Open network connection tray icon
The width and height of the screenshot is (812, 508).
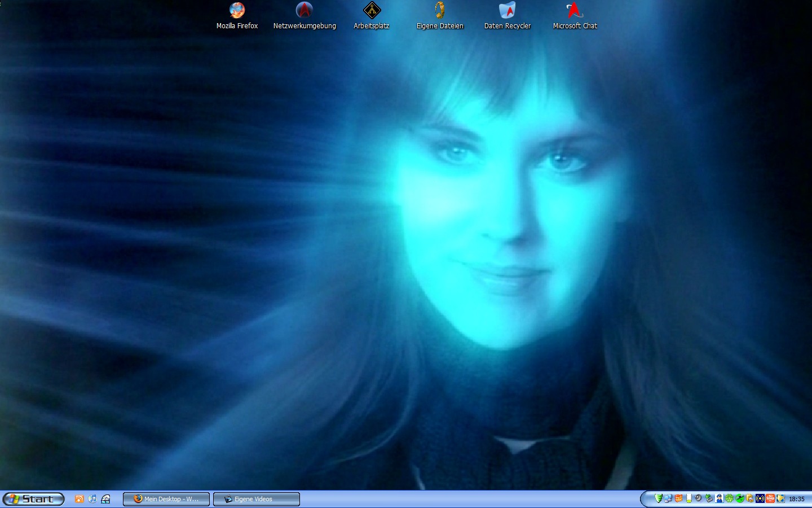(668, 498)
